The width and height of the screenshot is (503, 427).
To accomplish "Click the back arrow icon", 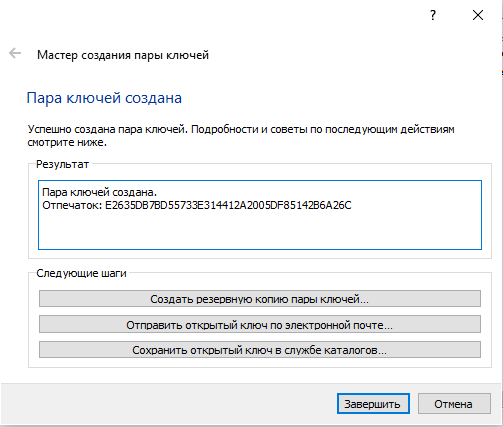I will pyautogui.click(x=15, y=53).
